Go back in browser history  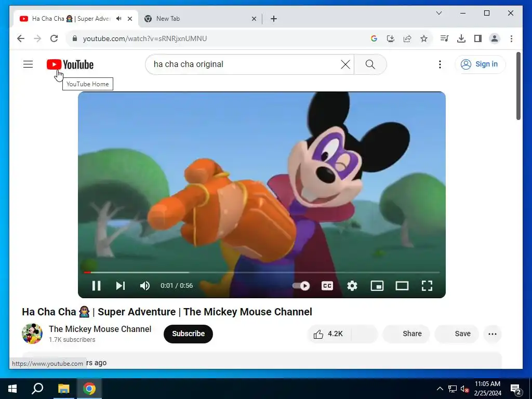[21, 38]
